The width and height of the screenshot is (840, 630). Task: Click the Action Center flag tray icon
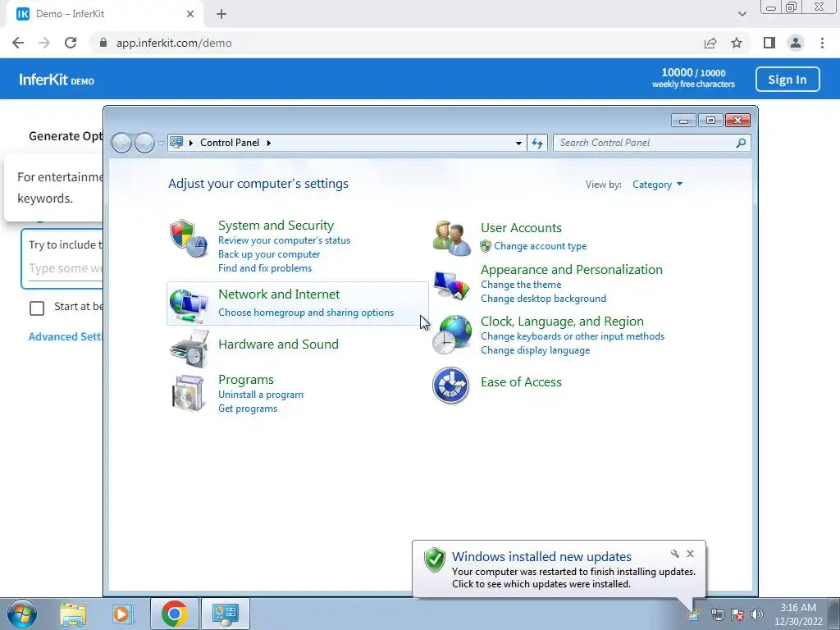tap(737, 614)
